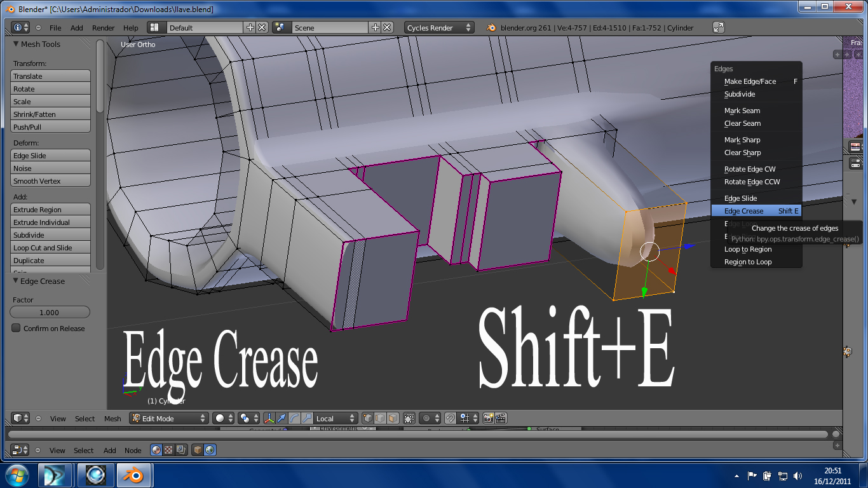
Task: Collapse the Info header menus
Action: (38, 28)
